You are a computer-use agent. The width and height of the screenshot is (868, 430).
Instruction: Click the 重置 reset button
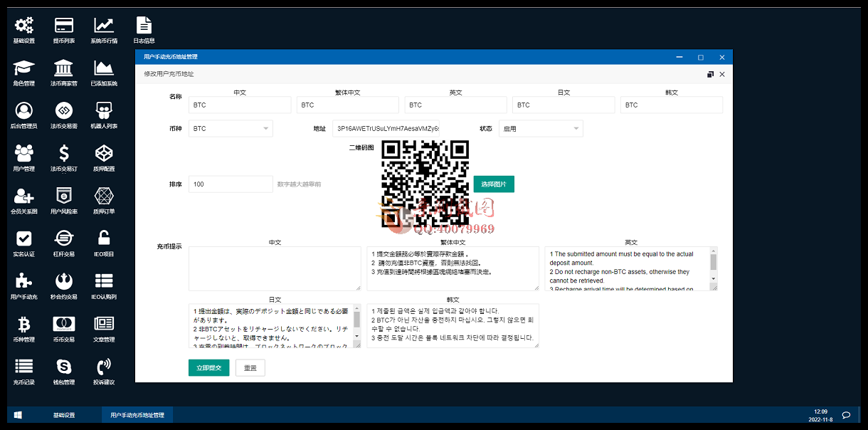click(x=250, y=368)
